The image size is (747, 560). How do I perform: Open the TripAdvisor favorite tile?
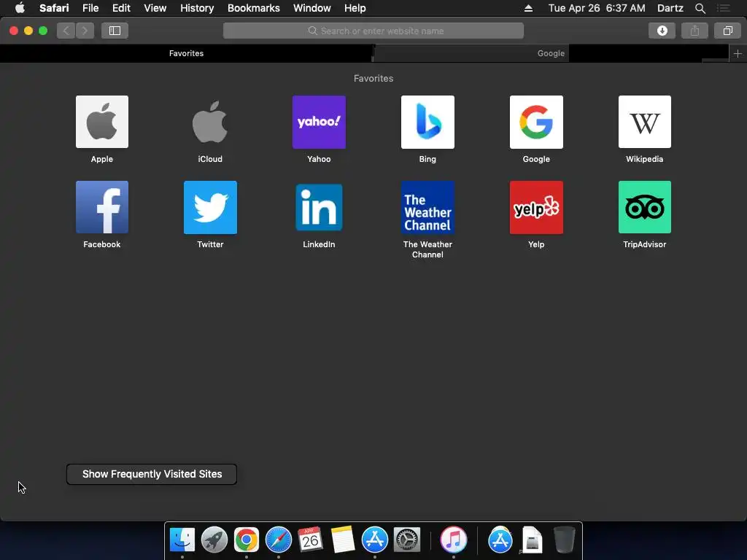[645, 207]
